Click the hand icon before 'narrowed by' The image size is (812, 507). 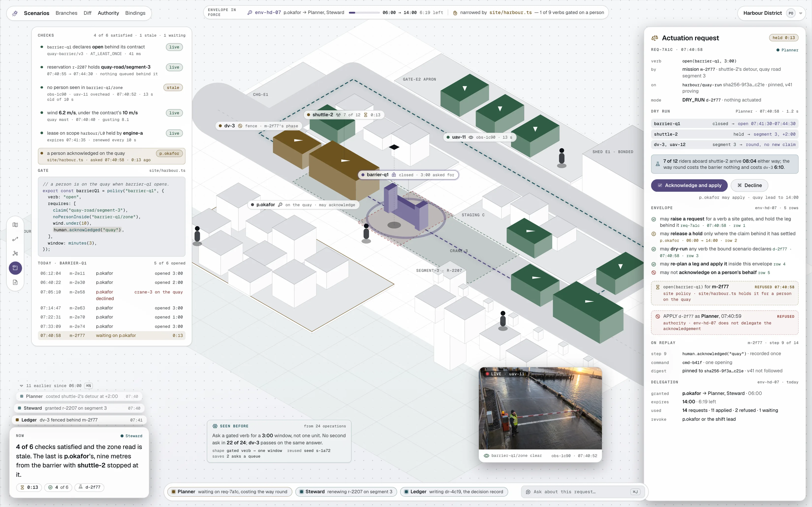pos(455,13)
